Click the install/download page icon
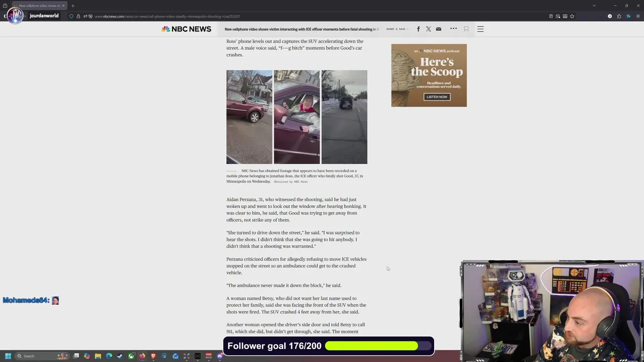This screenshot has height=362, width=644. click(x=565, y=16)
